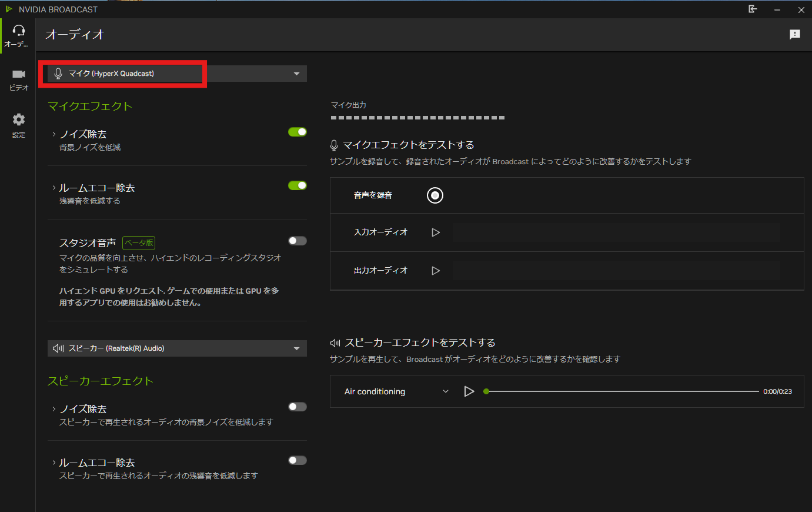The image size is (812, 512).
Task: Click the NVIDIA Broadcast logo icon
Action: coord(9,9)
